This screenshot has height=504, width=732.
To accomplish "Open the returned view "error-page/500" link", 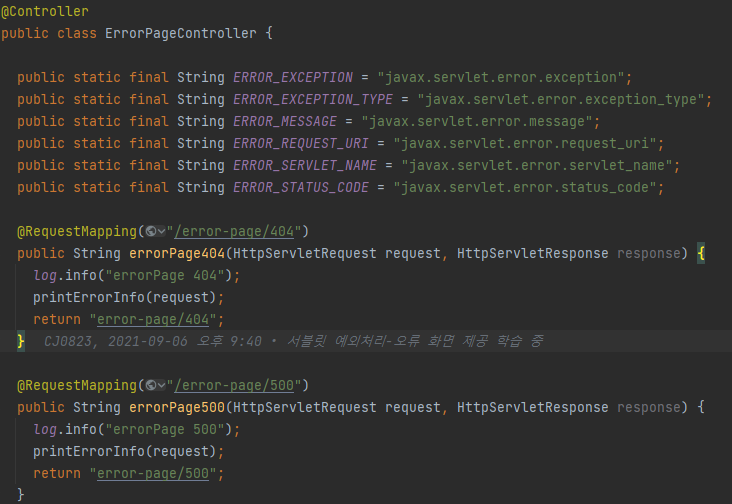I will (153, 474).
